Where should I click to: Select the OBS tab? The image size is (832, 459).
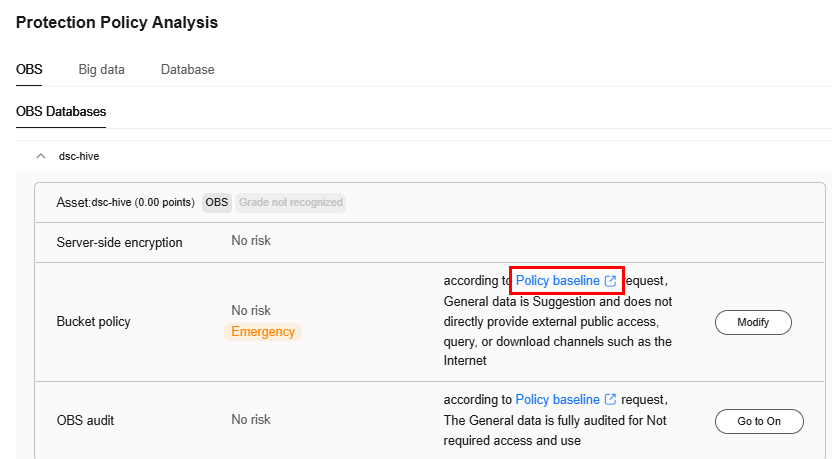click(x=29, y=70)
